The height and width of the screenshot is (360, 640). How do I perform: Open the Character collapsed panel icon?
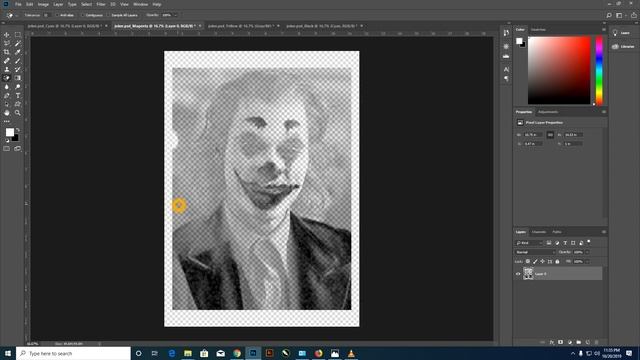(506, 69)
